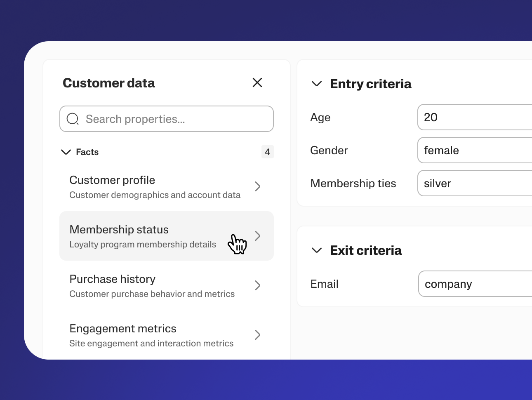Click the Facts count badge 4
Image resolution: width=532 pixels, height=400 pixels.
point(267,152)
